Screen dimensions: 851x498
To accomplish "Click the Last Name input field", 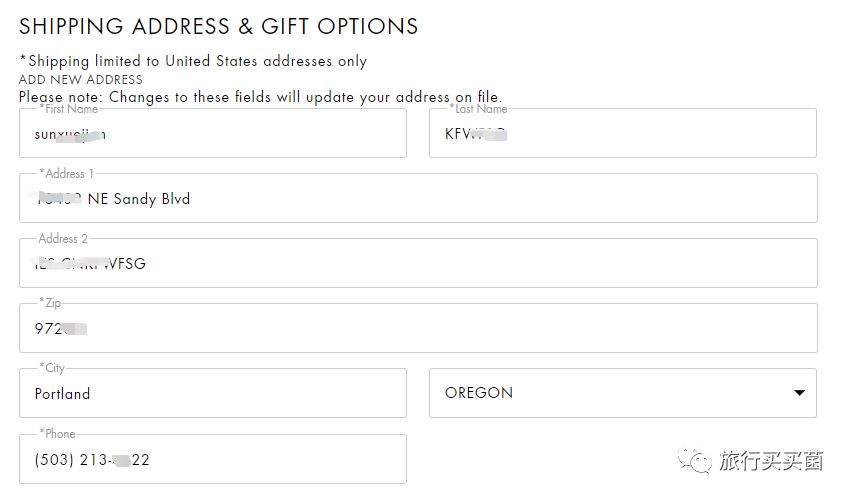I will [622, 134].
